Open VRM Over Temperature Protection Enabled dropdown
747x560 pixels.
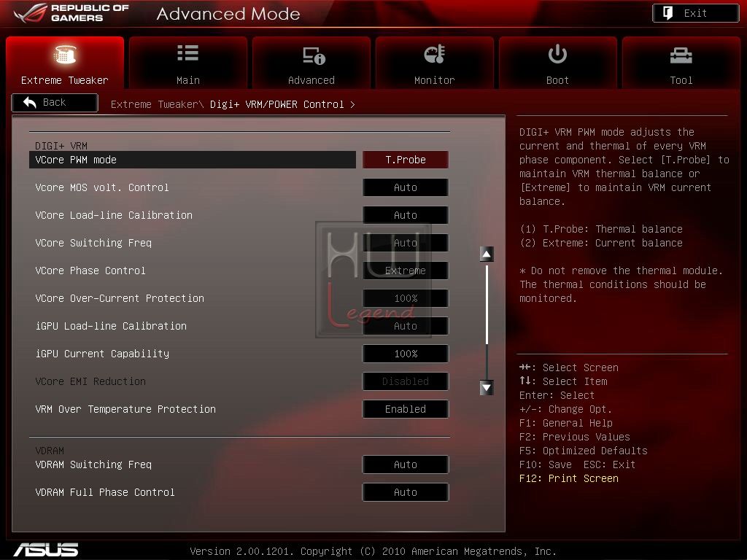pyautogui.click(x=406, y=409)
